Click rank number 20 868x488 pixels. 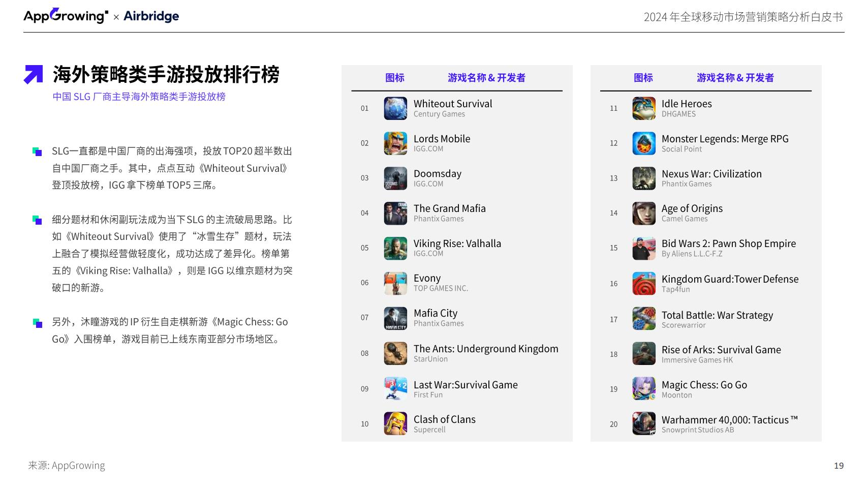tap(613, 424)
